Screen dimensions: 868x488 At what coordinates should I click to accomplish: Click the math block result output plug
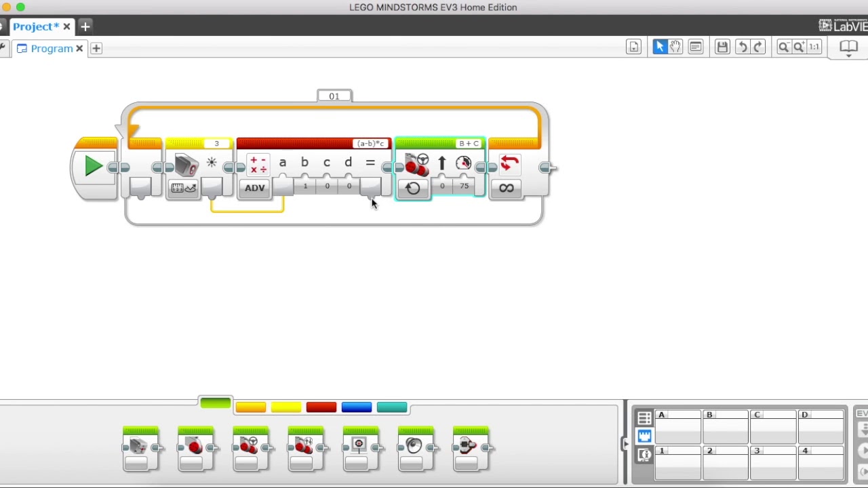pos(370,187)
